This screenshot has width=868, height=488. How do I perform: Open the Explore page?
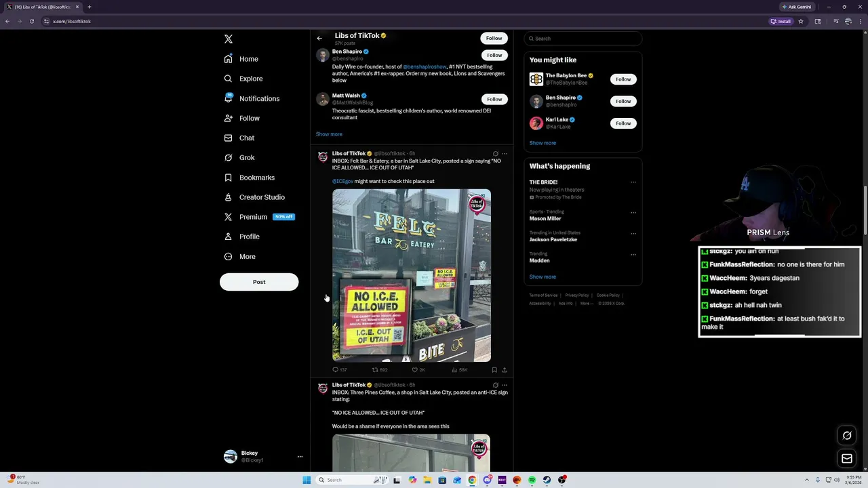pyautogui.click(x=243, y=79)
